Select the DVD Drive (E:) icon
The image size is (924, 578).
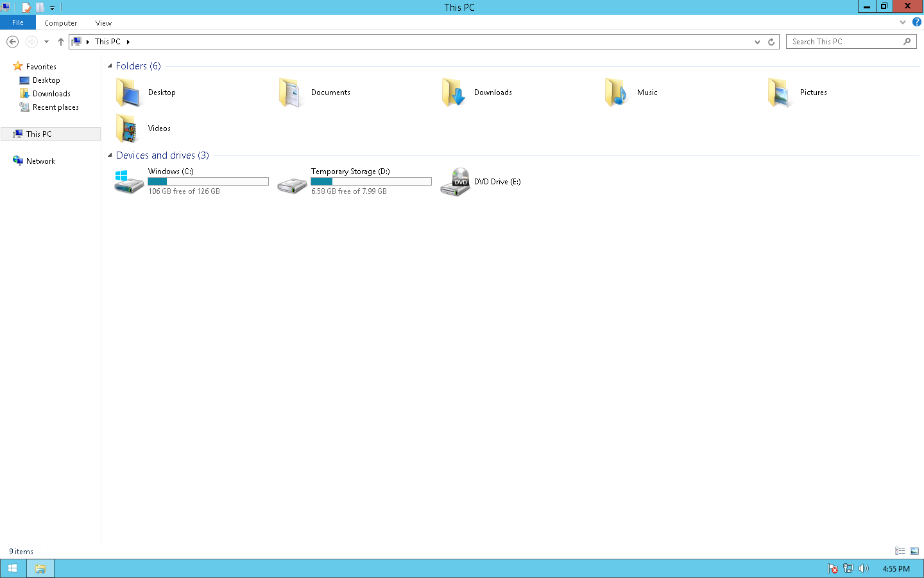pos(455,182)
